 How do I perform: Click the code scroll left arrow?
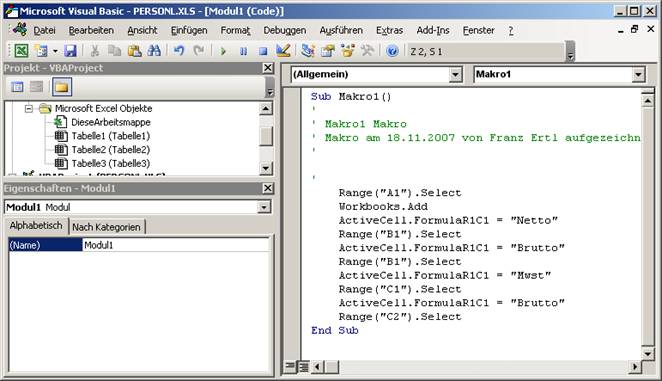tap(318, 367)
